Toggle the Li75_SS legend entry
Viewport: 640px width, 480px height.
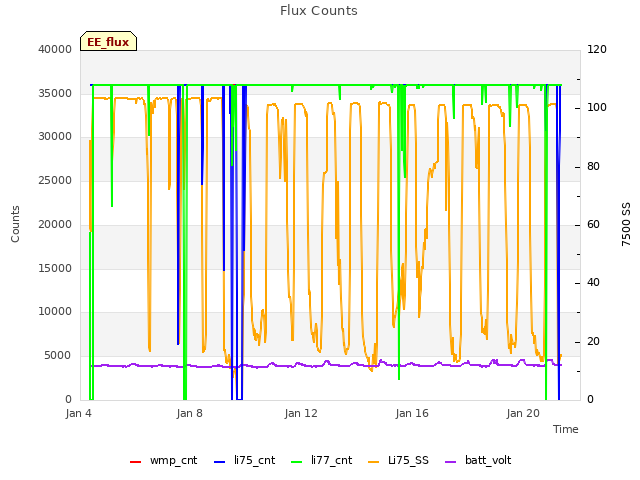click(x=398, y=461)
